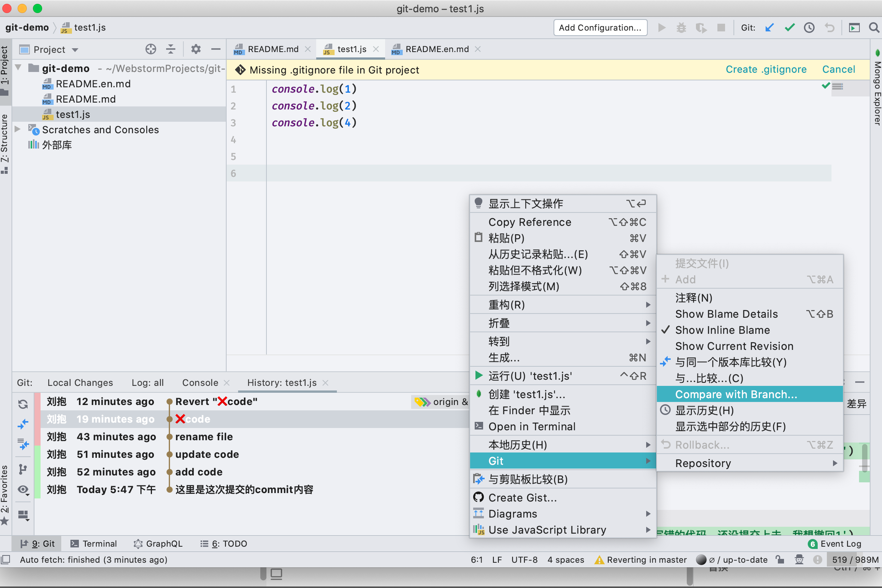
Task: Select 显示历史(H) in Git submenu
Action: click(x=750, y=410)
